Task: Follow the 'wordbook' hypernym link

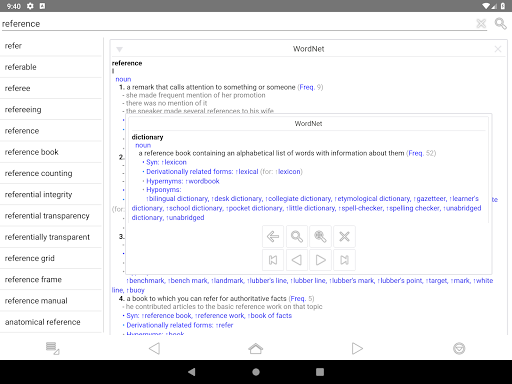Action: click(x=203, y=181)
